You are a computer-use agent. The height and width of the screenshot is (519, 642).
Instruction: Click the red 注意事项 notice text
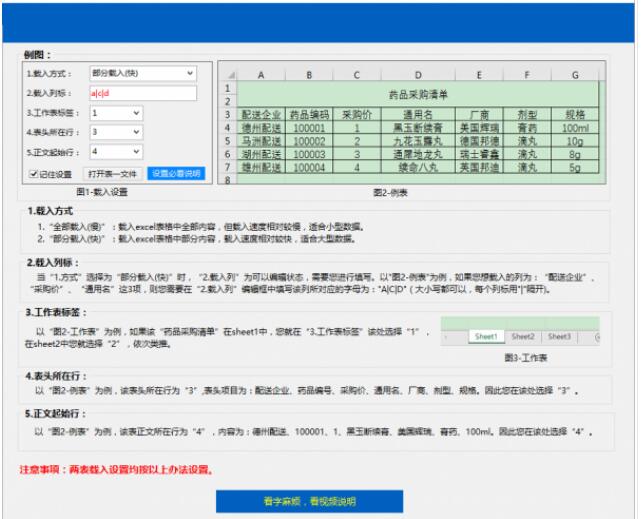[117, 469]
